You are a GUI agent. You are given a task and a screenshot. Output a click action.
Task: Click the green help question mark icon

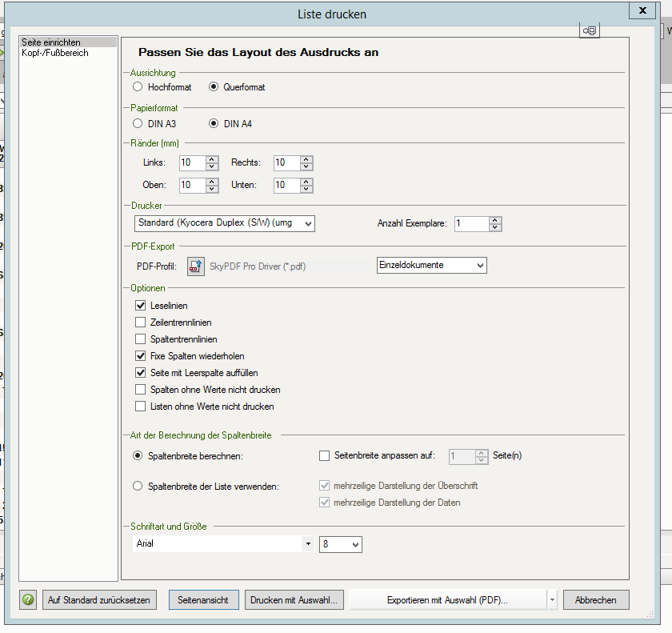(28, 599)
